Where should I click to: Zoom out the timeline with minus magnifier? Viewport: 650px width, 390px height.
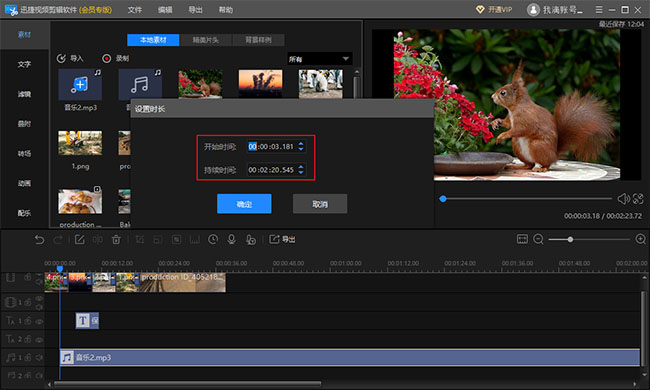tap(538, 239)
